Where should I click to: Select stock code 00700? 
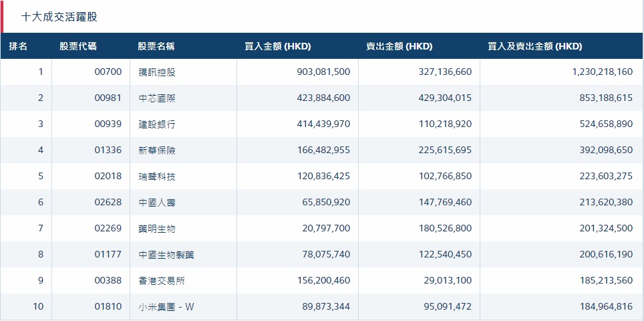point(108,72)
